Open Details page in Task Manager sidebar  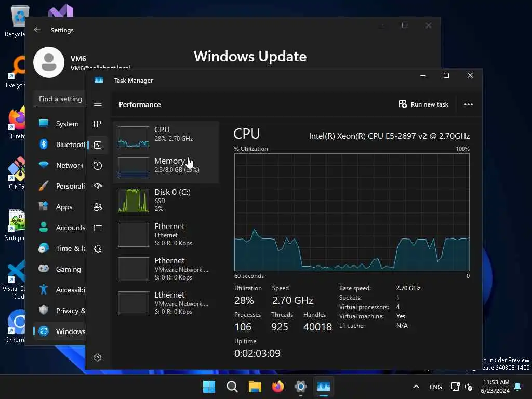click(x=98, y=228)
